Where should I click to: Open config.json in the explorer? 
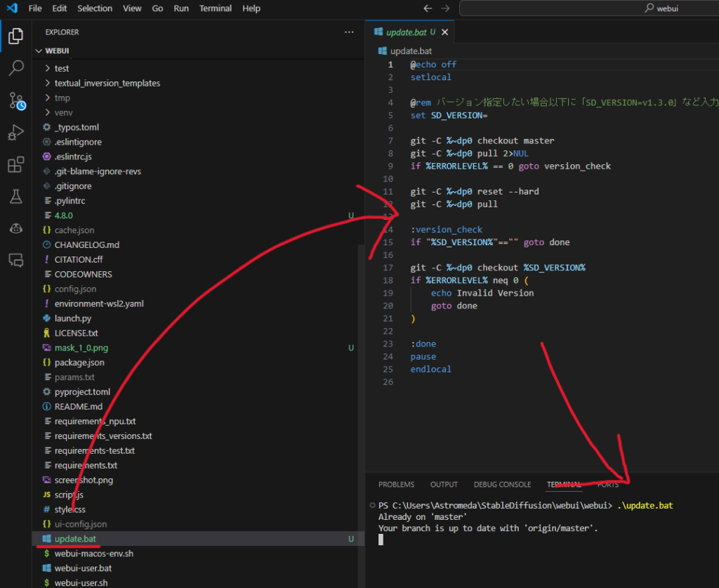coord(198,289)
